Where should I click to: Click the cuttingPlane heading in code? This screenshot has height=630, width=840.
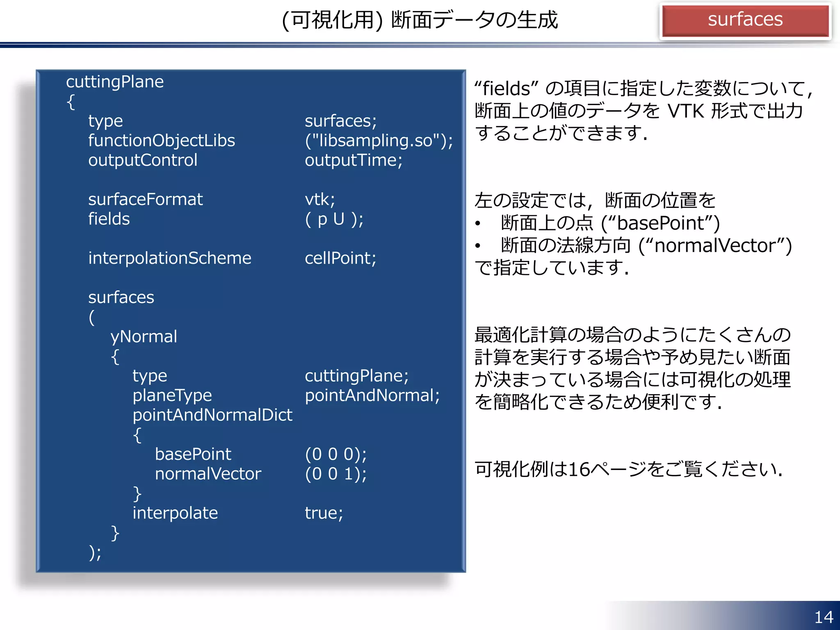(x=115, y=82)
